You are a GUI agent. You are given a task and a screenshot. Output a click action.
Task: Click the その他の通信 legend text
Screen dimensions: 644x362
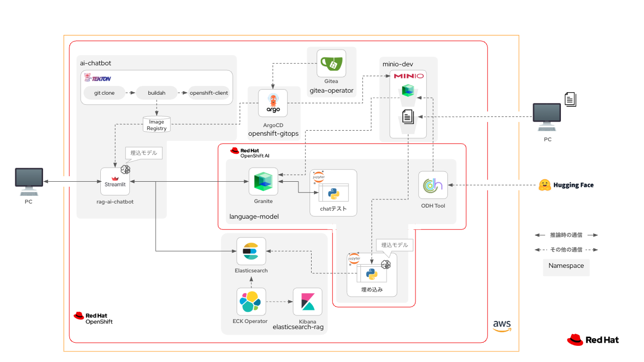(x=566, y=250)
